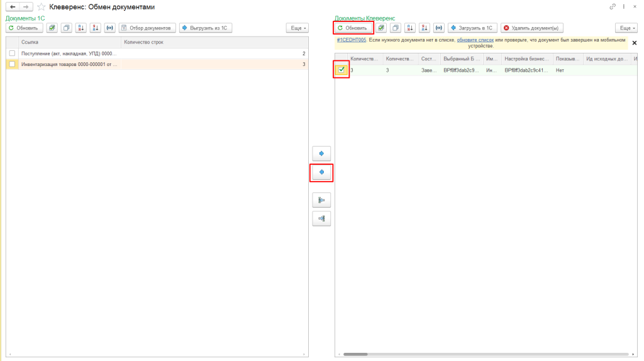The width and height of the screenshot is (644, 361).
Task: Click the Количество строк column header
Action: 214,42
